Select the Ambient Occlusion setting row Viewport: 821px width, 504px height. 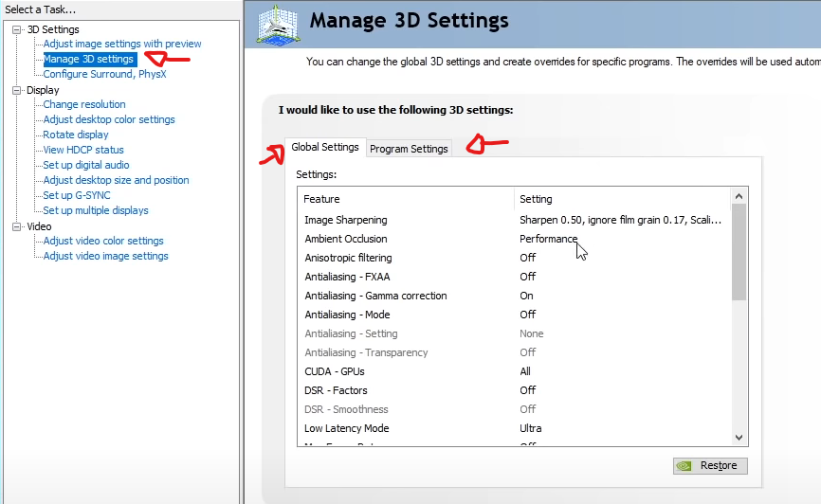(x=346, y=239)
